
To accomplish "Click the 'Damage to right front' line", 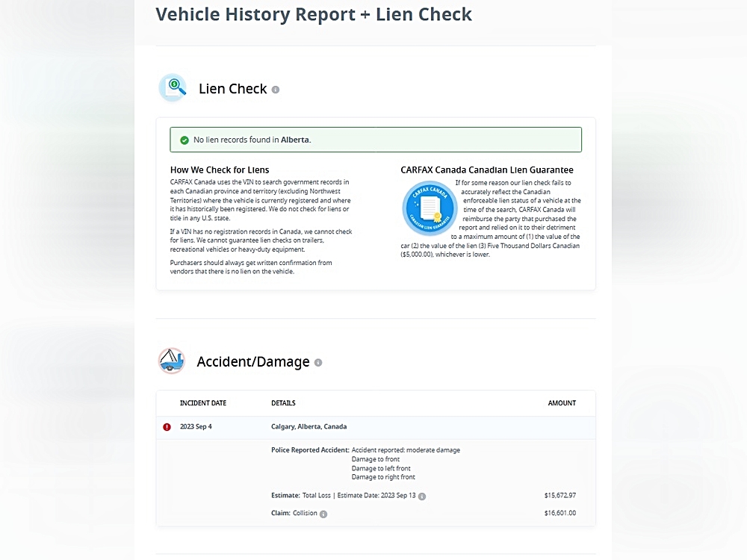I will coord(383,477).
